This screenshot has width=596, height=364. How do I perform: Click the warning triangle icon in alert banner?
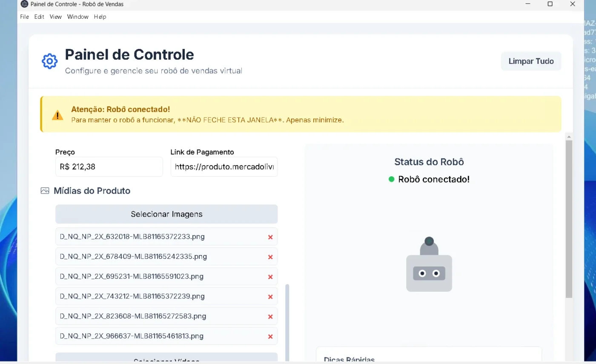click(57, 115)
